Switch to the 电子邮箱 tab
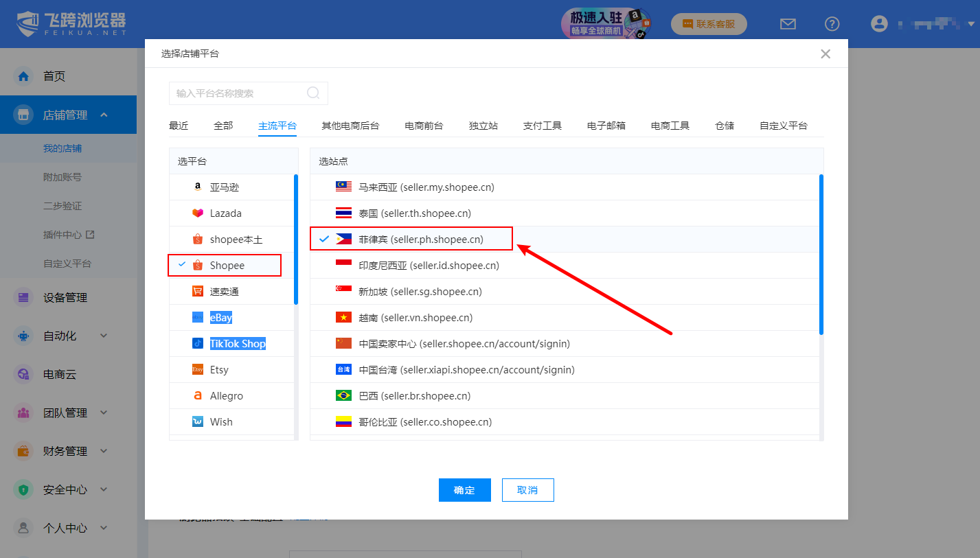Screen dimensions: 980x558 (606, 126)
